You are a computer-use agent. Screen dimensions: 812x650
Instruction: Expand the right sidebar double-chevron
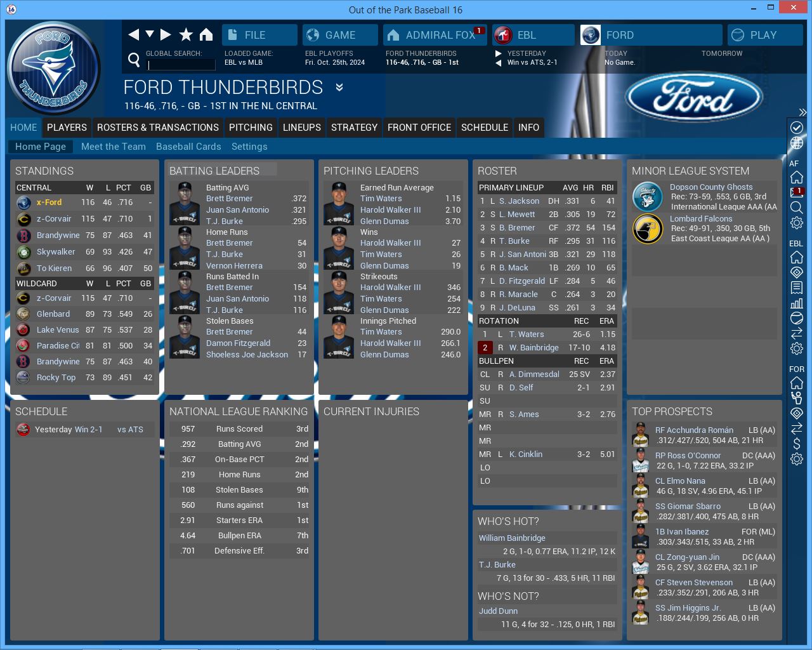point(802,112)
